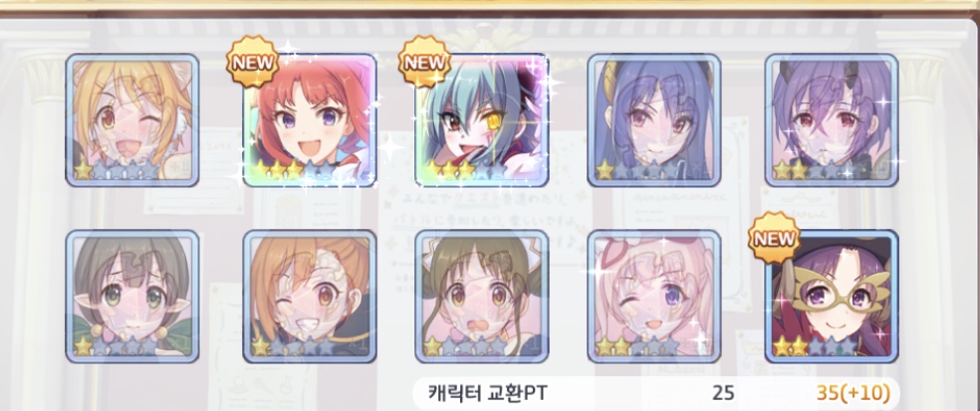Tap the teal-haired yellow-eyed character card
This screenshot has height=411, width=980.
pyautogui.click(x=482, y=120)
